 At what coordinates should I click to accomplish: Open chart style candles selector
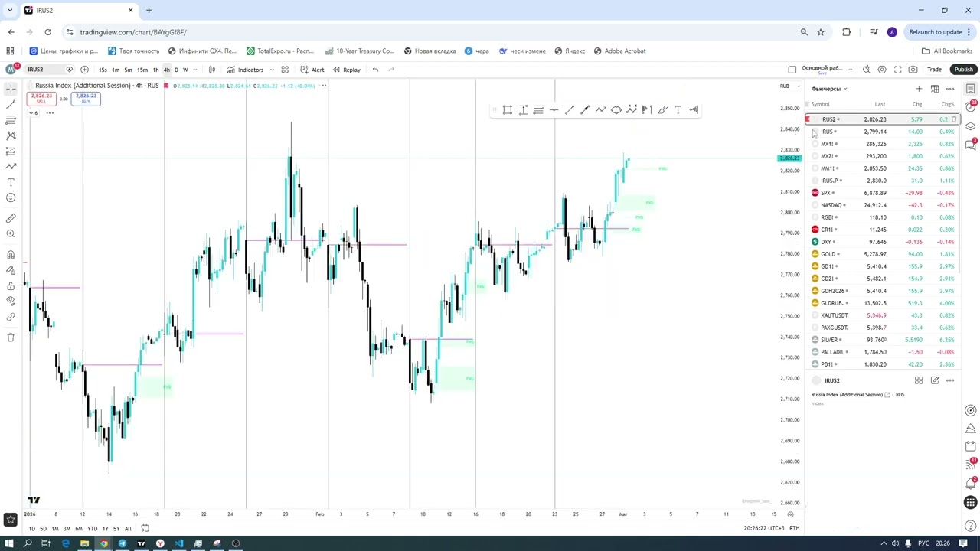pyautogui.click(x=212, y=70)
